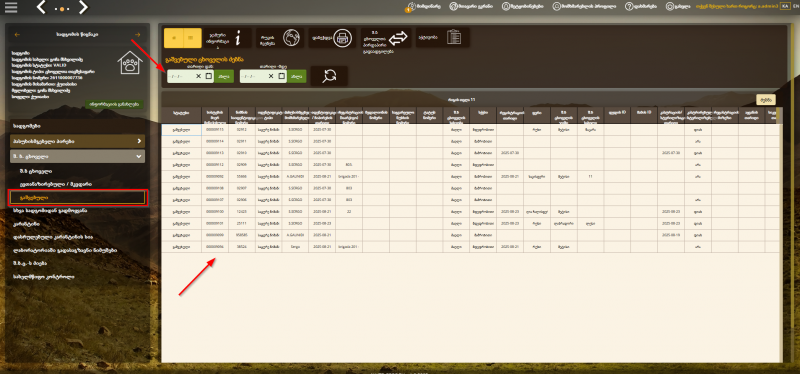Click the yellow button above table right
This screenshot has width=800, height=374.
pyautogui.click(x=765, y=99)
